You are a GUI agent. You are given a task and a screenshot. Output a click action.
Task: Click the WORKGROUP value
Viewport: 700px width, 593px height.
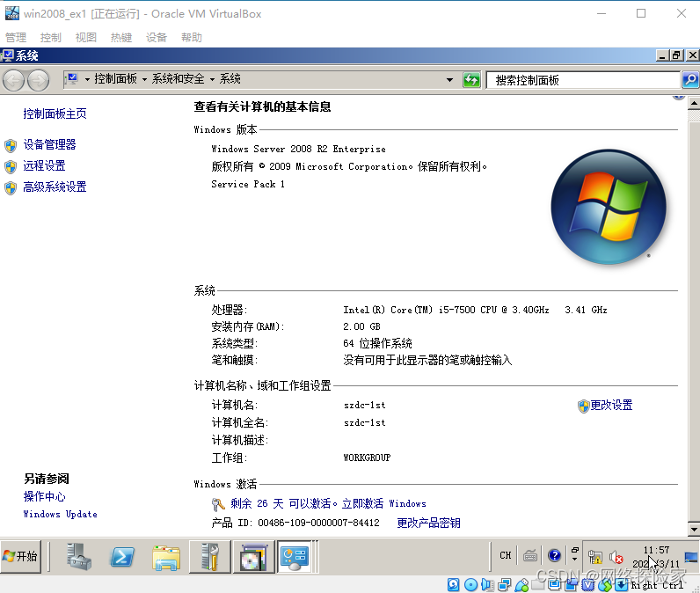coord(367,458)
